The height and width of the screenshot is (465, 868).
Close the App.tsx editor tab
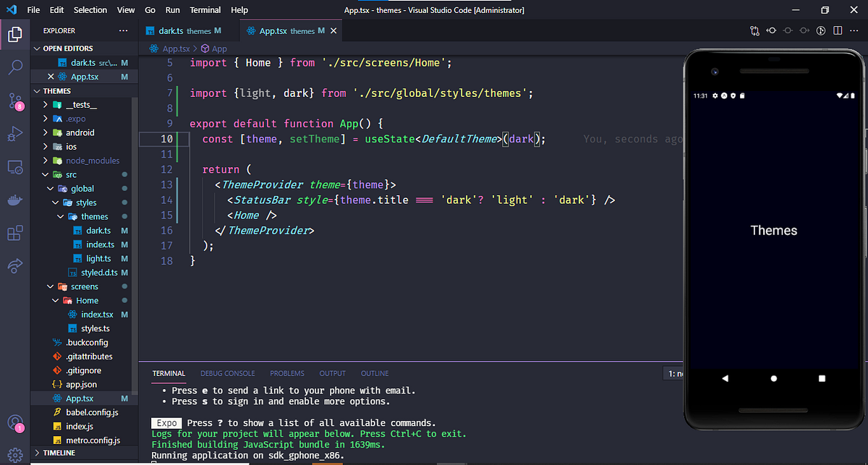pyautogui.click(x=333, y=30)
